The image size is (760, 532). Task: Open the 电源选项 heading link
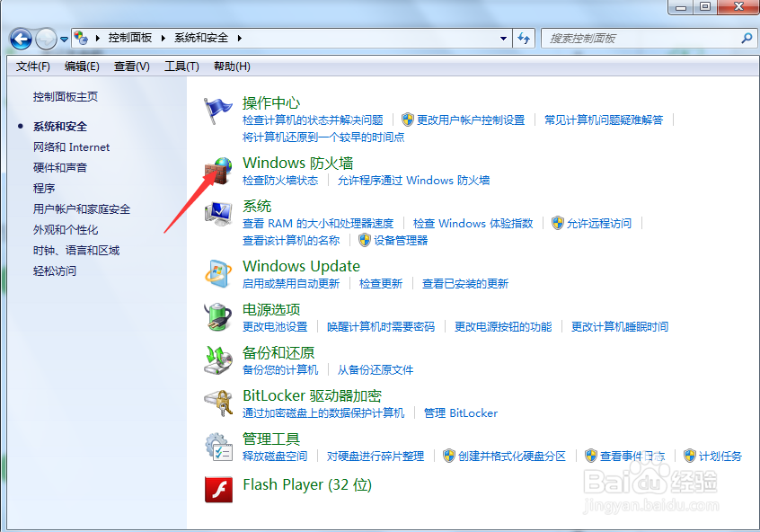click(271, 309)
